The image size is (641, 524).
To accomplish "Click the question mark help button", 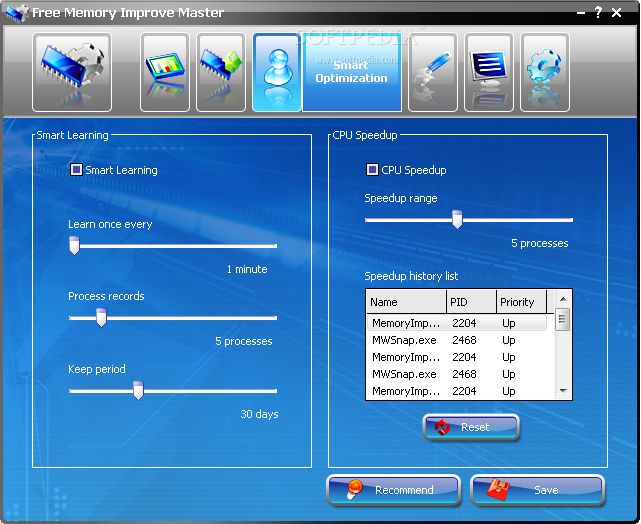I will (x=598, y=12).
